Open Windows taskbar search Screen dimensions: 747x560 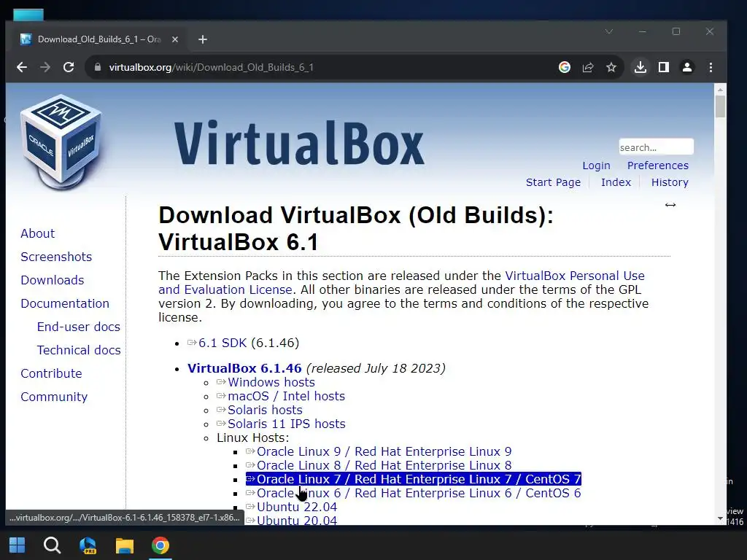[52, 545]
